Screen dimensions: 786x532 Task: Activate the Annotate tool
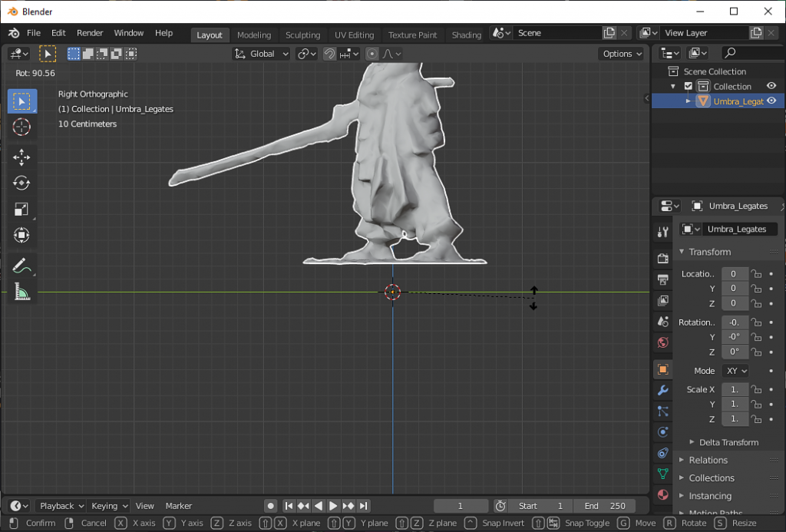click(21, 266)
